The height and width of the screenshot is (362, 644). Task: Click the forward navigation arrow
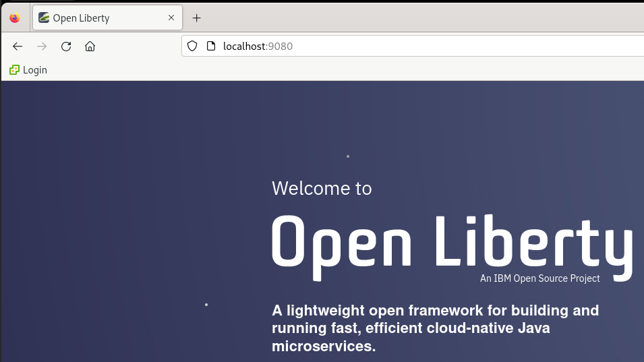pyautogui.click(x=42, y=47)
